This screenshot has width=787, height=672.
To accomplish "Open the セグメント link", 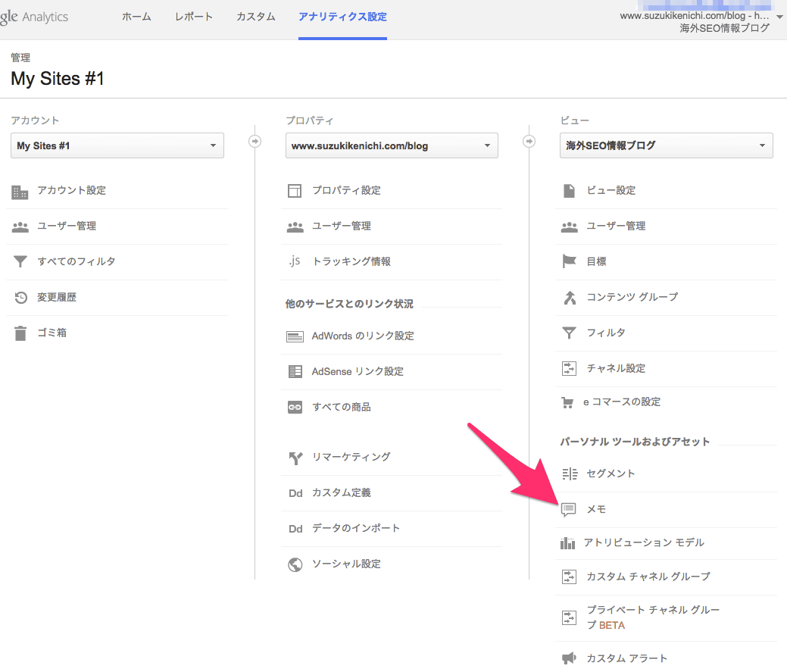I will point(611,474).
